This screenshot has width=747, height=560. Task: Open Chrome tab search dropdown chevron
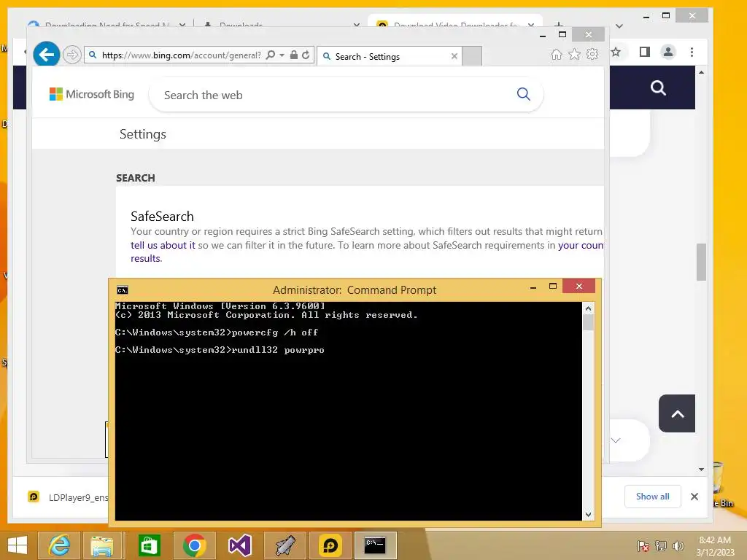pos(619,26)
